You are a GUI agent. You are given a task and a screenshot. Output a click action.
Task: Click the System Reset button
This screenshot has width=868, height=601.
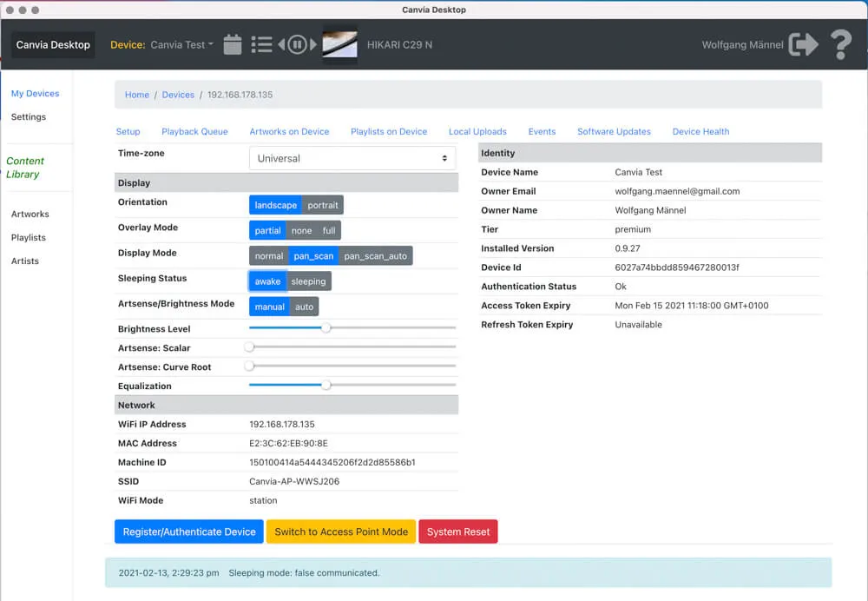point(458,532)
